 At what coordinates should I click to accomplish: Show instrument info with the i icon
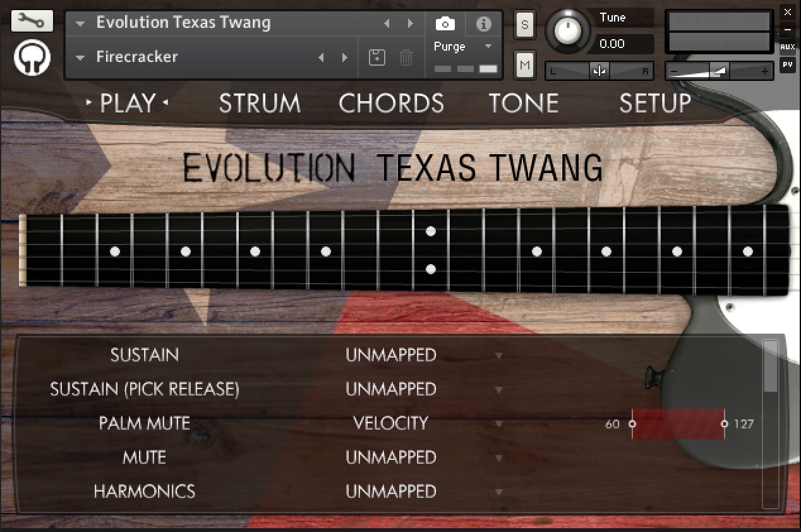click(x=484, y=24)
